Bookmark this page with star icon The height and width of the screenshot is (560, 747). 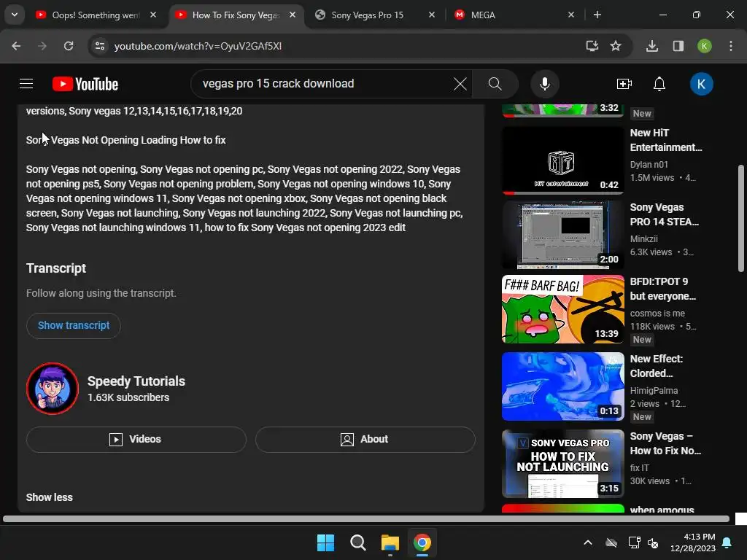pos(616,46)
